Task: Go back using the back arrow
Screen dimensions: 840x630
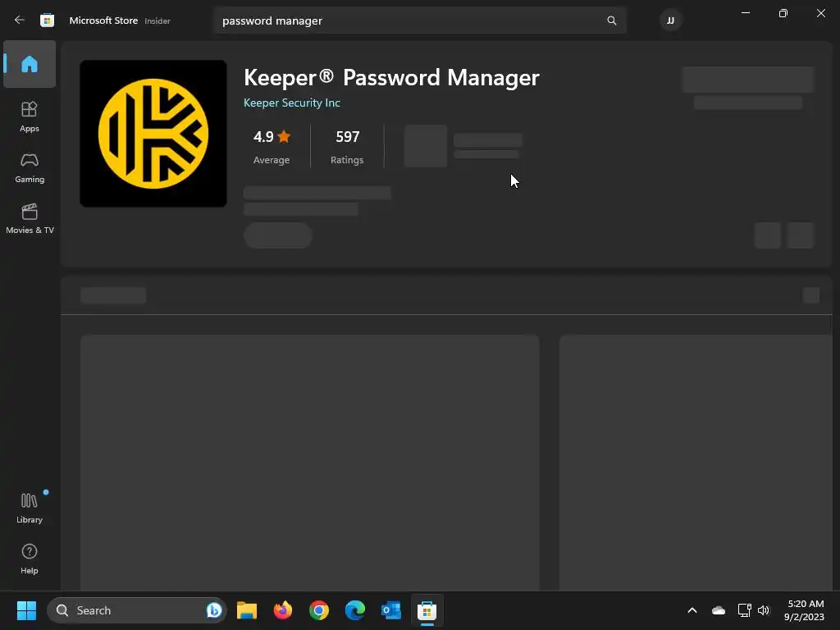Action: tap(20, 21)
